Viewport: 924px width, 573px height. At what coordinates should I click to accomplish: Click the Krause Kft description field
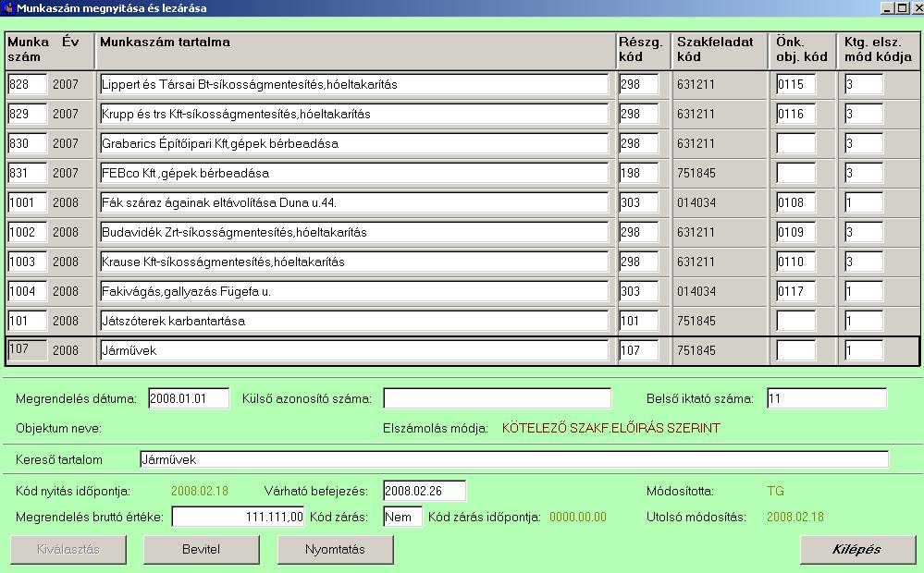pos(354,262)
